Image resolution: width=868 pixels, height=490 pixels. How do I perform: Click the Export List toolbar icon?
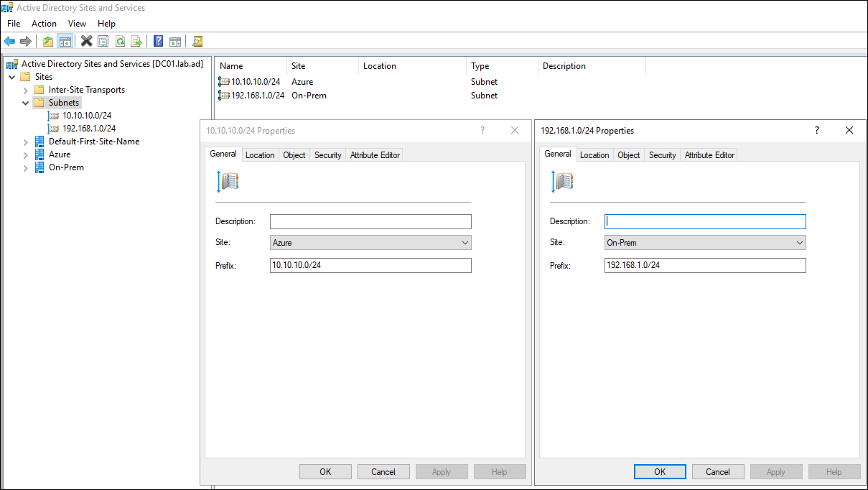[136, 41]
